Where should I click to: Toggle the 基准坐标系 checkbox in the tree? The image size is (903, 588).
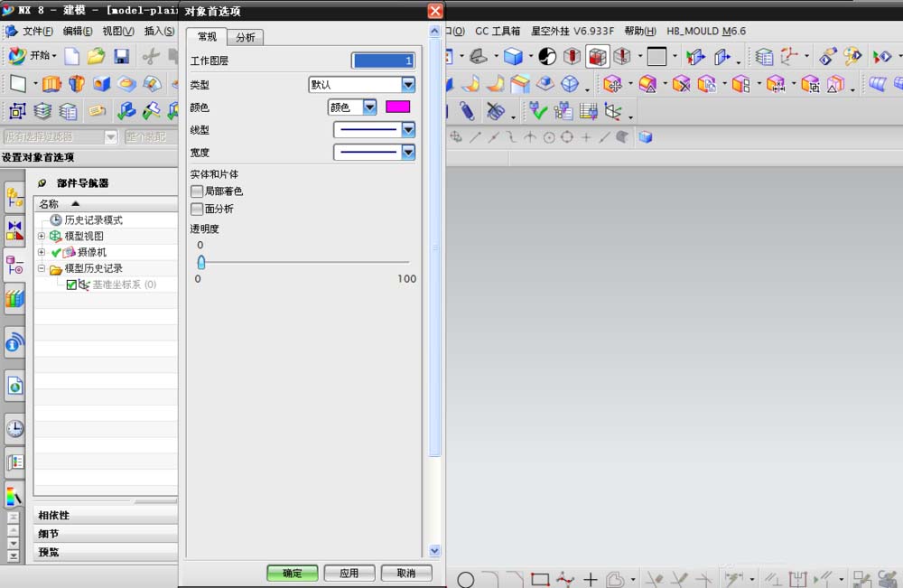[x=70, y=285]
